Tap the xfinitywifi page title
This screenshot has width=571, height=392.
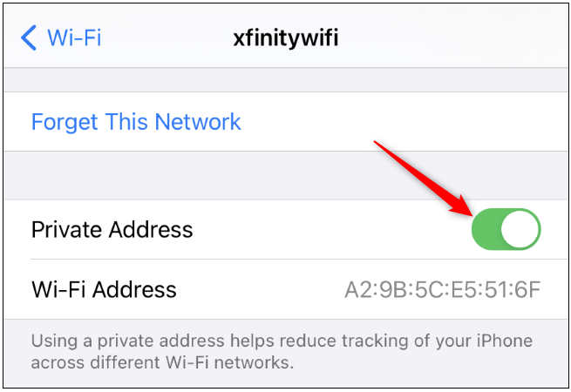click(286, 37)
